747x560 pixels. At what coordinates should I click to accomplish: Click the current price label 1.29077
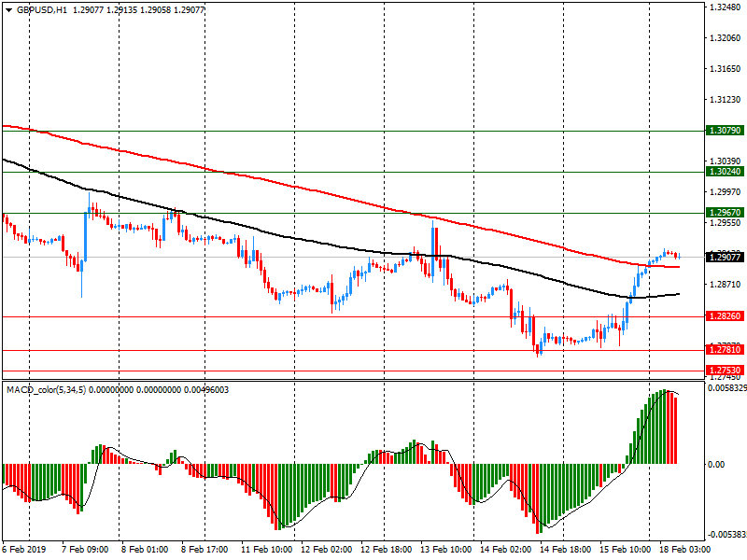point(725,257)
